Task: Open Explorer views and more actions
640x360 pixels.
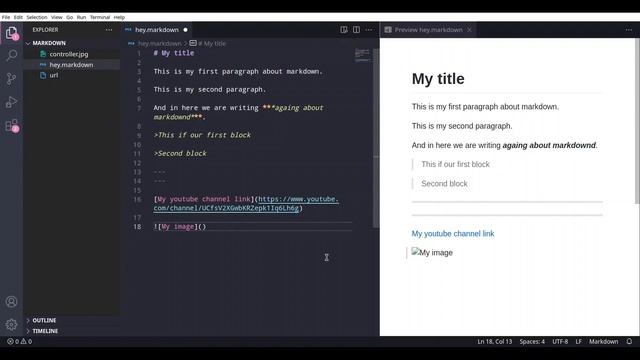Action: point(109,30)
